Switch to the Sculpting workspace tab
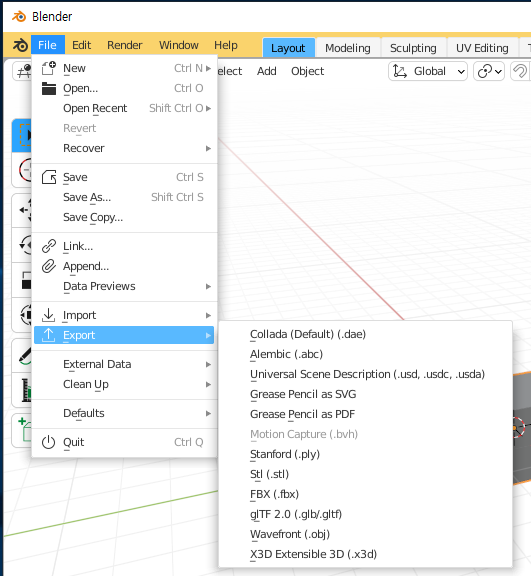The image size is (531, 576). point(413,48)
